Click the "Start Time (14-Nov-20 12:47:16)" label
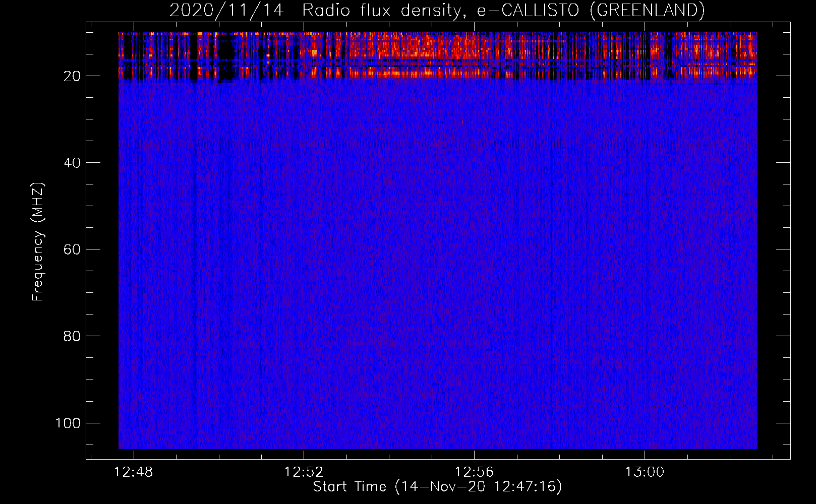Screen dimensions: 816x504 (437, 487)
